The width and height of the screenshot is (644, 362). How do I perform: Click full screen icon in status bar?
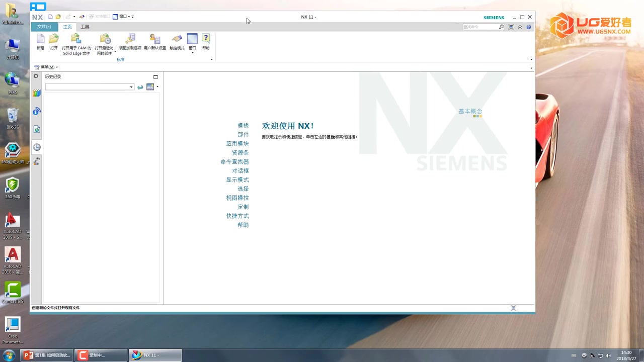point(513,308)
